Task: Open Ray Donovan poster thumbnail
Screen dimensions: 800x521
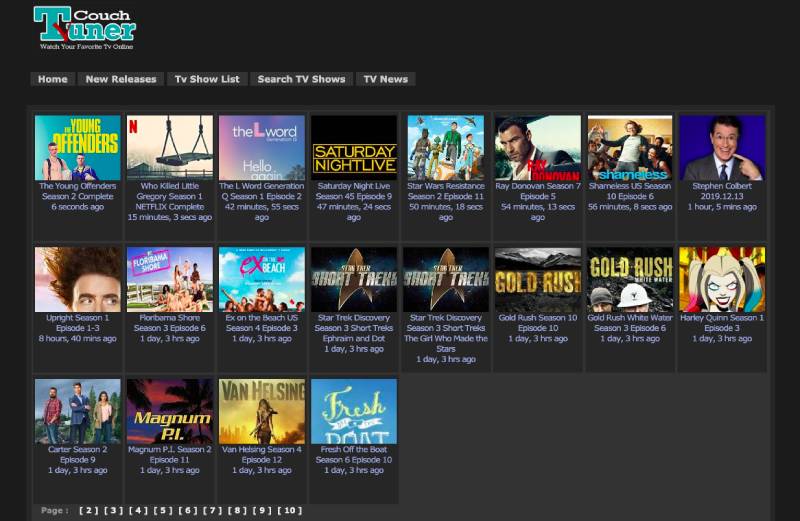Action: click(538, 147)
